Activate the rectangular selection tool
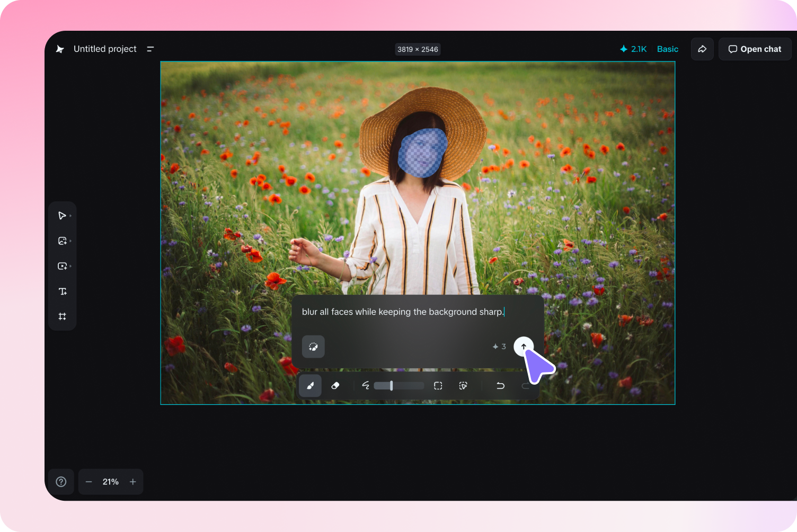Image resolution: width=797 pixels, height=532 pixels. (438, 385)
